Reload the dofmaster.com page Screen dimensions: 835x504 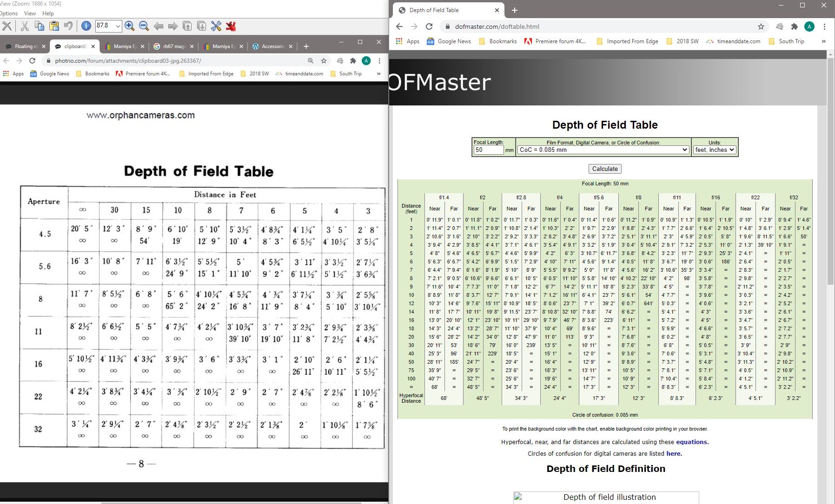429,26
